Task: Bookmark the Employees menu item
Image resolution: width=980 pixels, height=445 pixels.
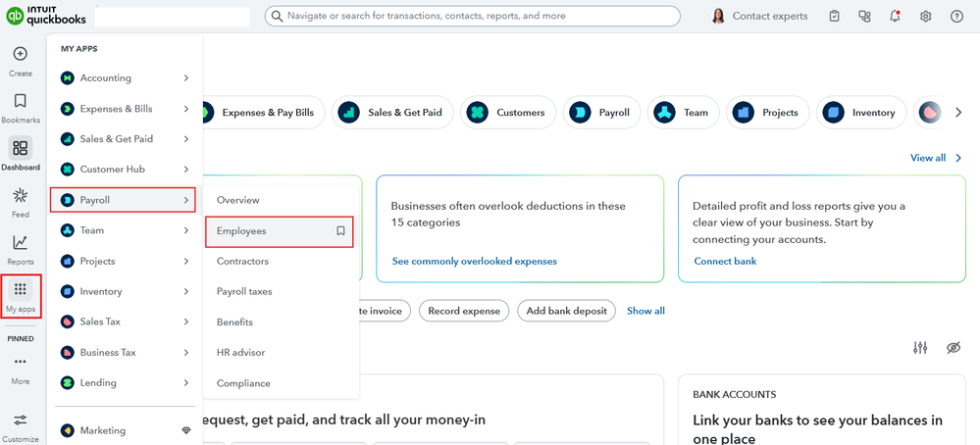Action: click(x=340, y=231)
